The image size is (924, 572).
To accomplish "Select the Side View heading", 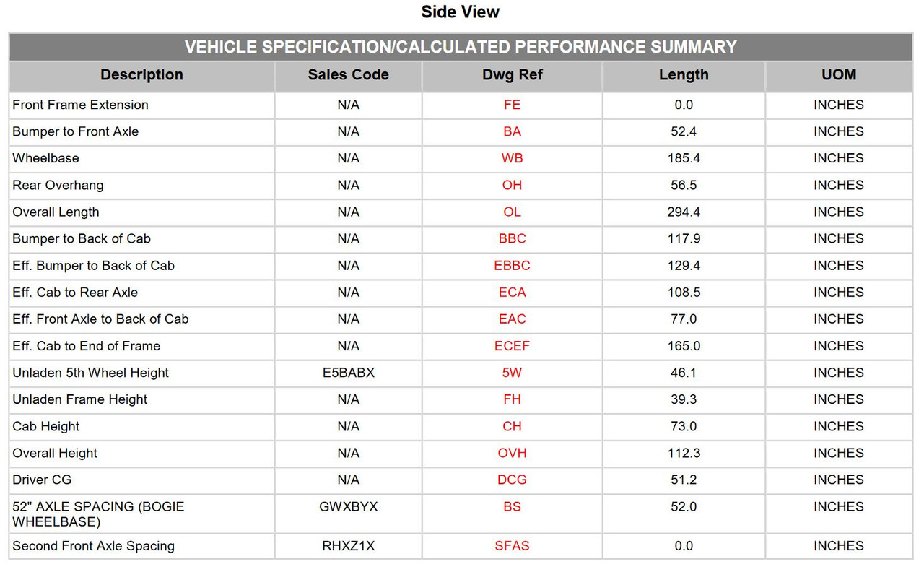I will 461,12.
